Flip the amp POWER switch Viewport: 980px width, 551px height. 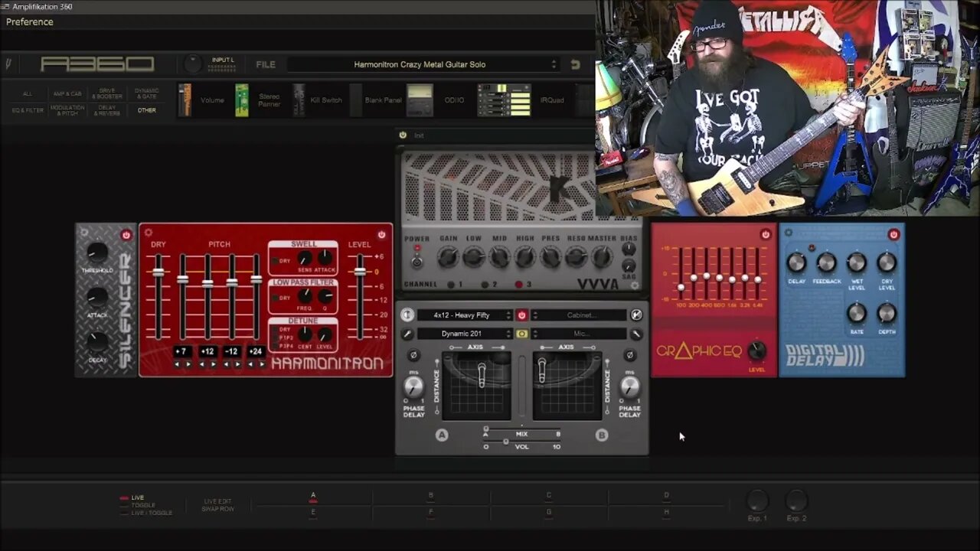point(416,260)
